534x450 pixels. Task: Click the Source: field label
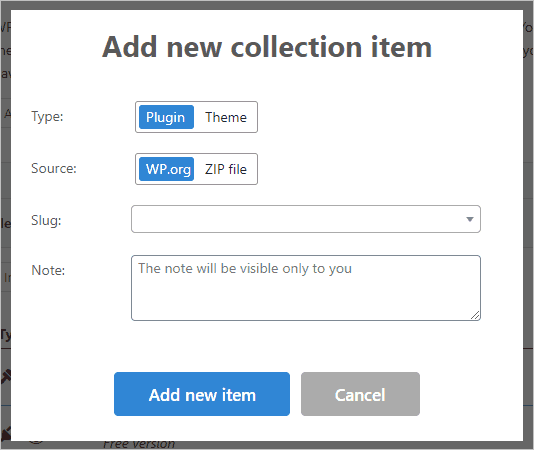click(54, 168)
